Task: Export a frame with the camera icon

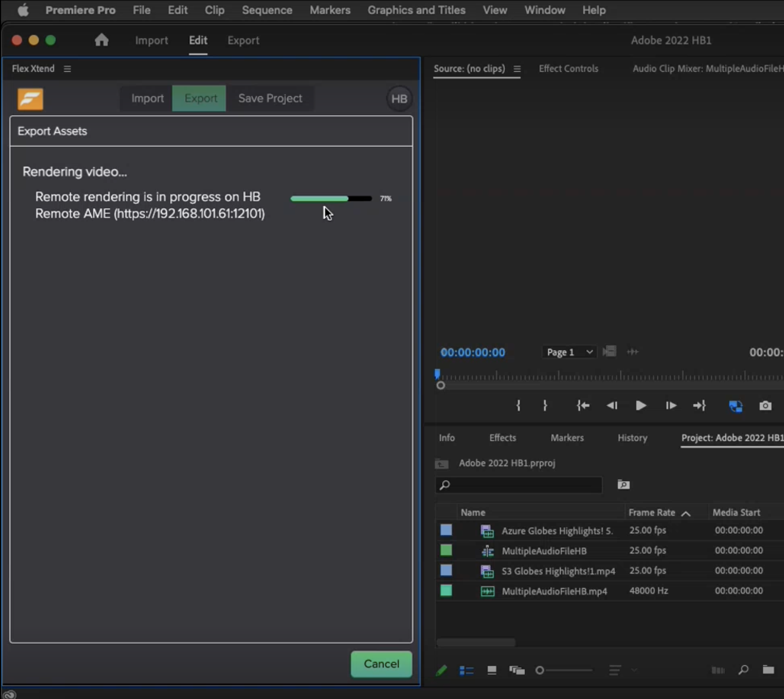Action: point(765,405)
